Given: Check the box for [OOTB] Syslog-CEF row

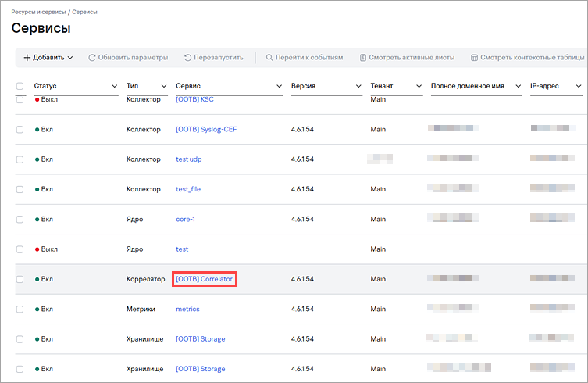Looking at the screenshot, I should pos(20,130).
